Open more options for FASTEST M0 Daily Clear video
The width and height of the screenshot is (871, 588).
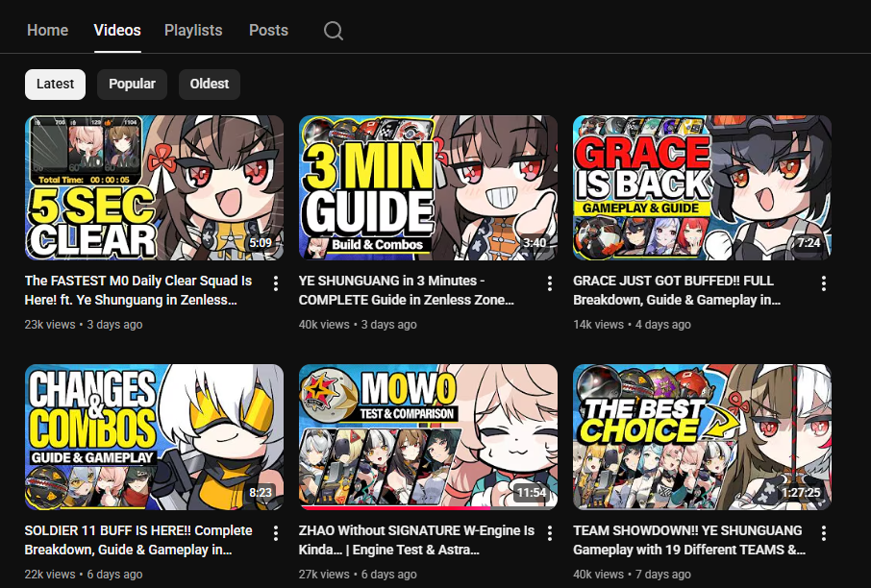pyautogui.click(x=276, y=283)
